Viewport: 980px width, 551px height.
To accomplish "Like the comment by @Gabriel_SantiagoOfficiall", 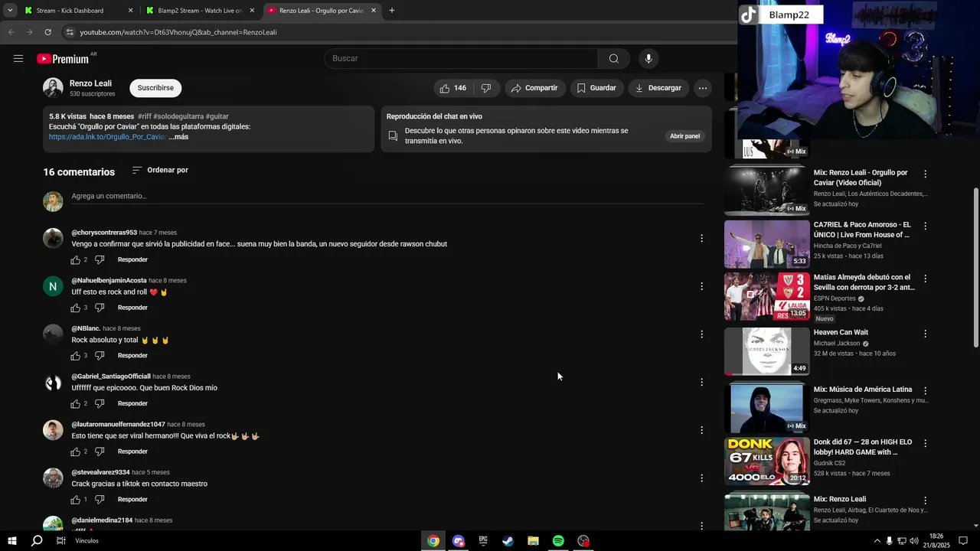I will click(75, 404).
